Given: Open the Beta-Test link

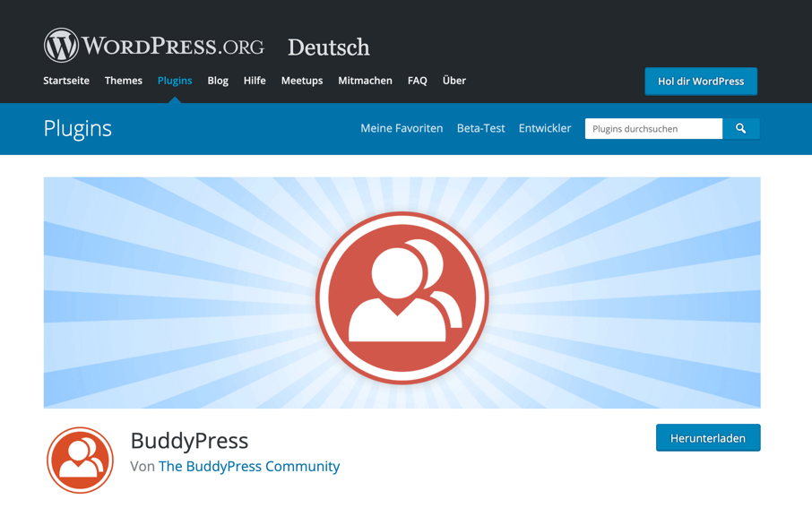Looking at the screenshot, I should [x=480, y=128].
